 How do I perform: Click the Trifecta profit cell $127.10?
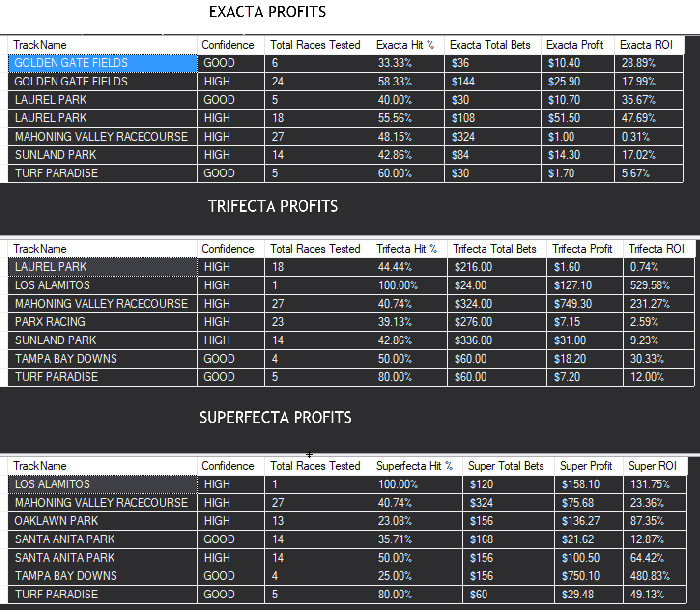pos(585,285)
